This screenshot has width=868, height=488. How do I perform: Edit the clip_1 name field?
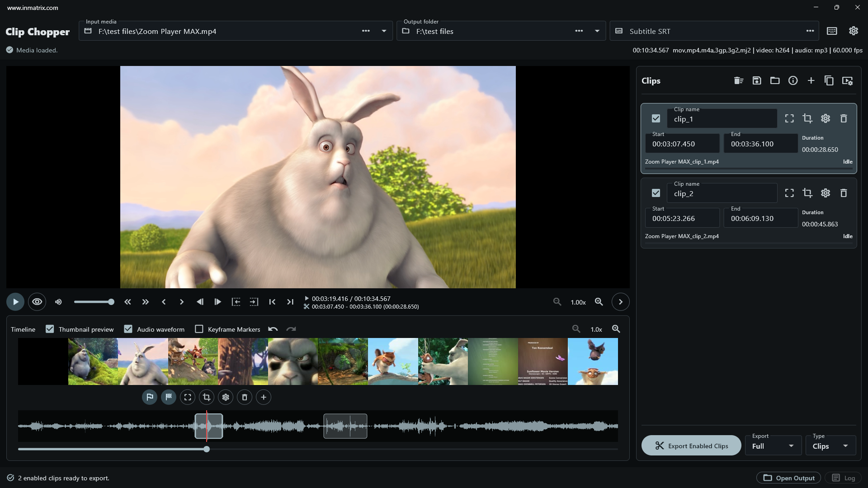722,118
